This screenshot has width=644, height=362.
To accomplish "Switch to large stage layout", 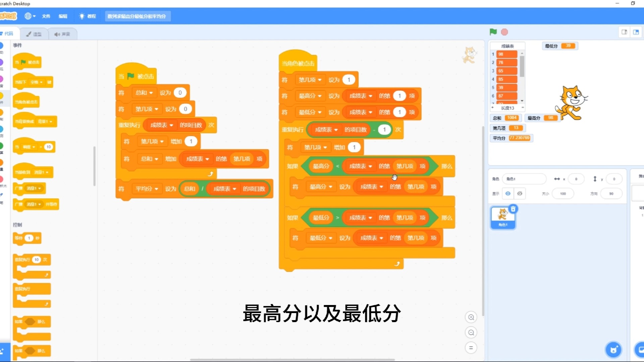I will pyautogui.click(x=636, y=32).
